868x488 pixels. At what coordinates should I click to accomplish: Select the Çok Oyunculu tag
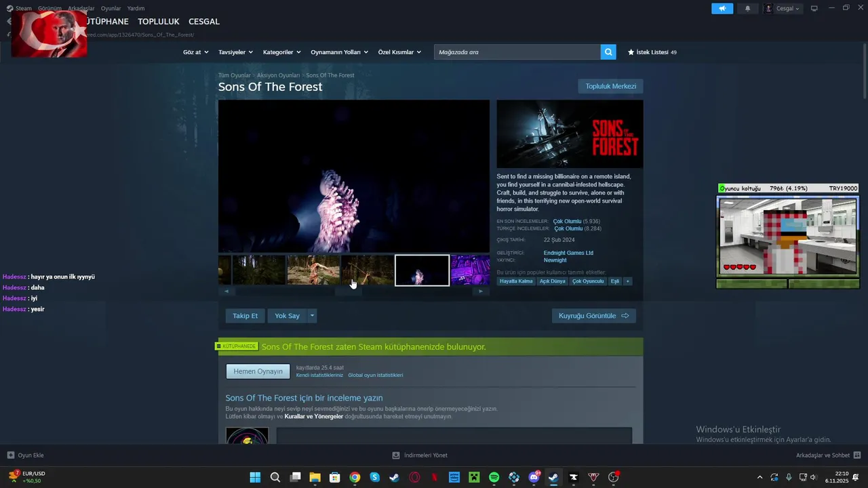pos(588,281)
